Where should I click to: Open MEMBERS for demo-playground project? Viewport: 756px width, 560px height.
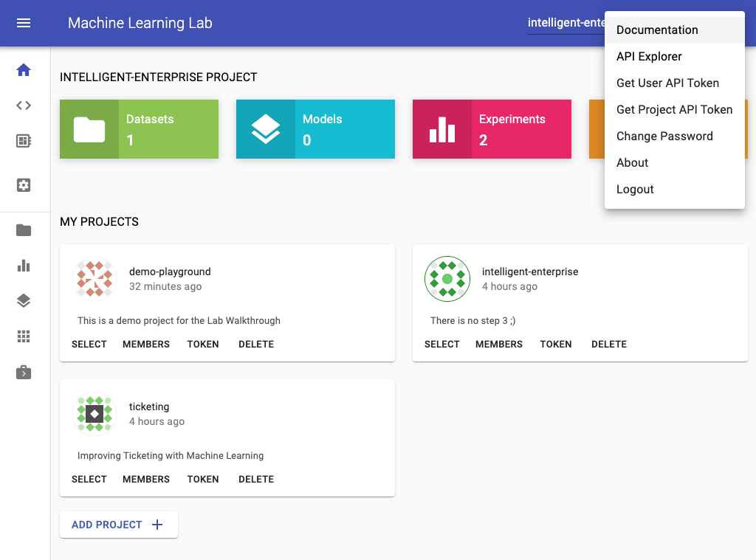[x=146, y=345]
